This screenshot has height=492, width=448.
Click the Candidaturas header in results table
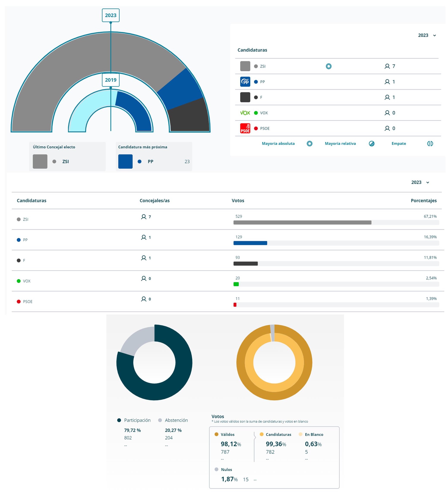[32, 201]
